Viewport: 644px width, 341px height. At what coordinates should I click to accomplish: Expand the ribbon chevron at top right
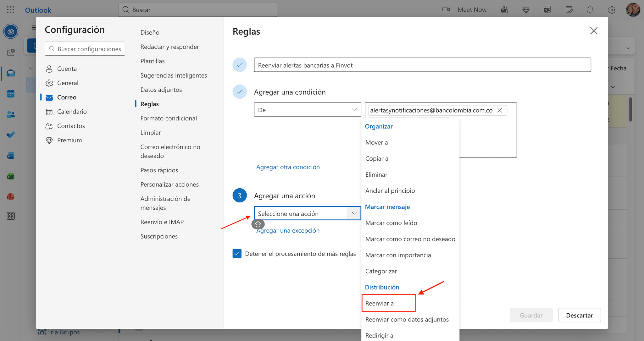(x=628, y=48)
